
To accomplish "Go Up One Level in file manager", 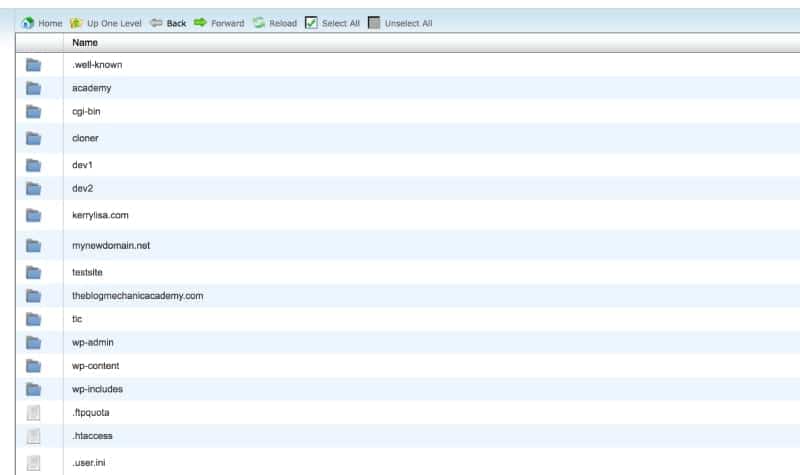I will (76, 23).
